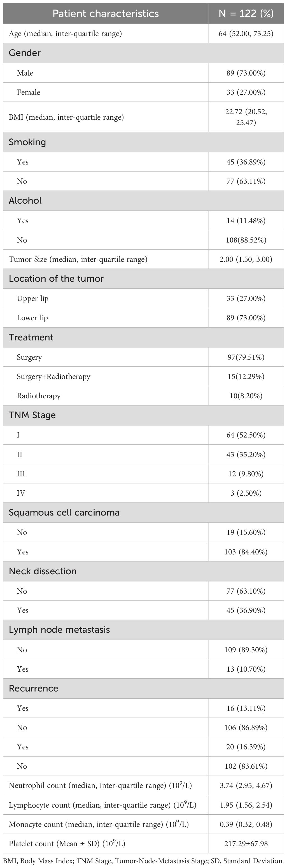This screenshot has height=868, width=287.
Task: Click the Male row label
Action: coord(25,73)
